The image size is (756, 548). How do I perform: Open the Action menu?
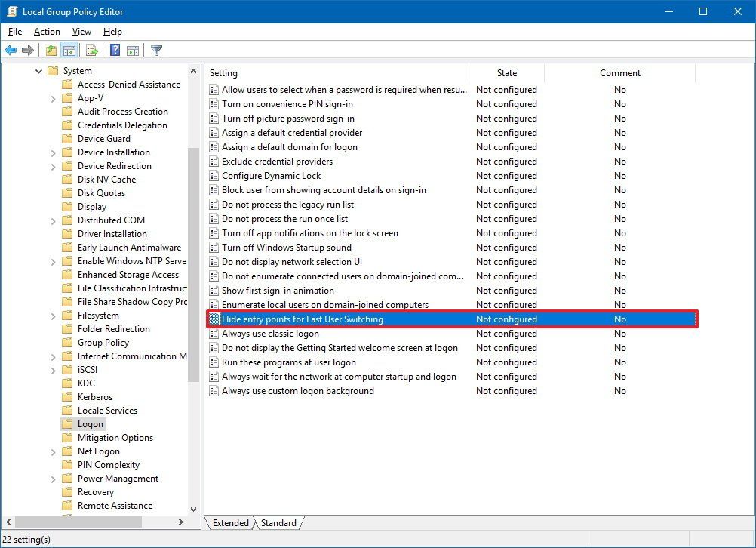46,32
